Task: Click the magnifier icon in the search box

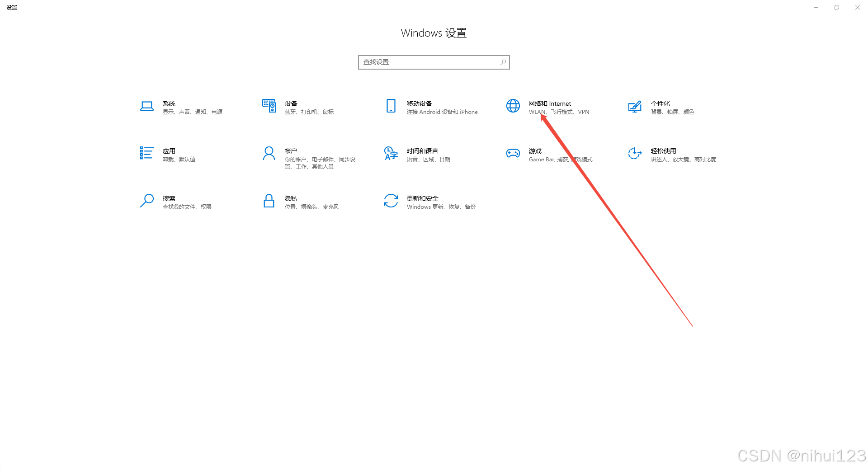Action: click(503, 62)
